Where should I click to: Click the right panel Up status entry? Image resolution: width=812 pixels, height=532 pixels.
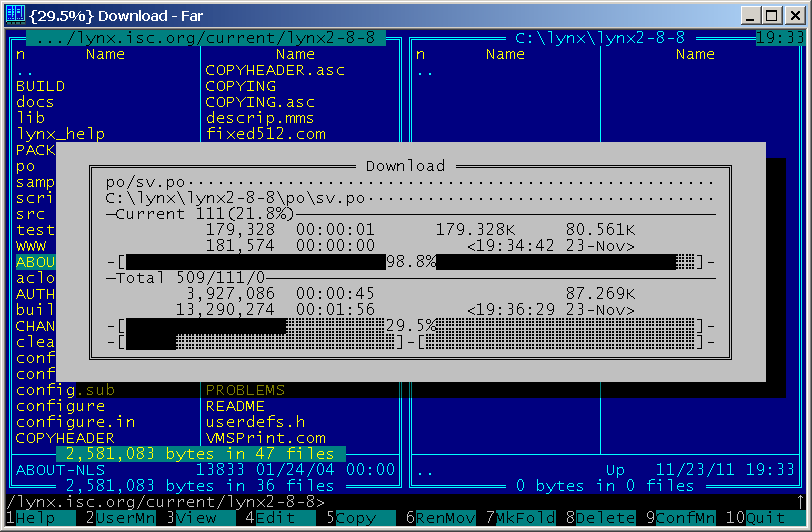click(x=615, y=470)
